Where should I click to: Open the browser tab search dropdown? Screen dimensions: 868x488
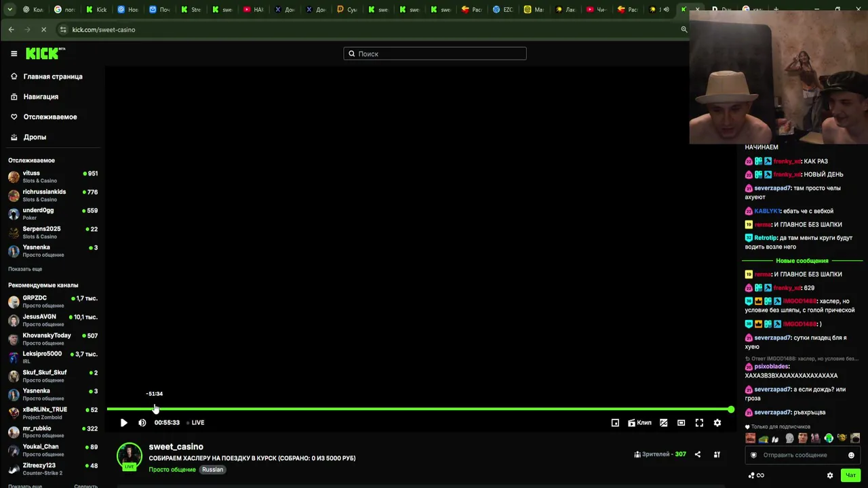(9, 9)
